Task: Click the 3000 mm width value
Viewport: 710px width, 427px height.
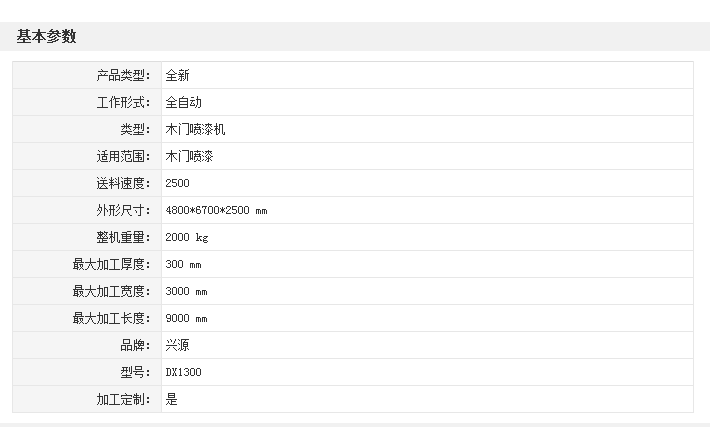Action: point(186,292)
